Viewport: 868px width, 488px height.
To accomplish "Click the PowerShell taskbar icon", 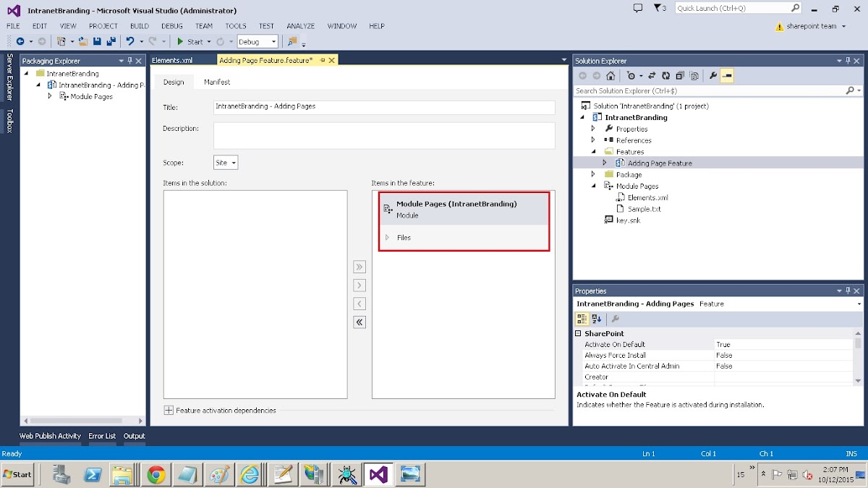I will coord(93,474).
